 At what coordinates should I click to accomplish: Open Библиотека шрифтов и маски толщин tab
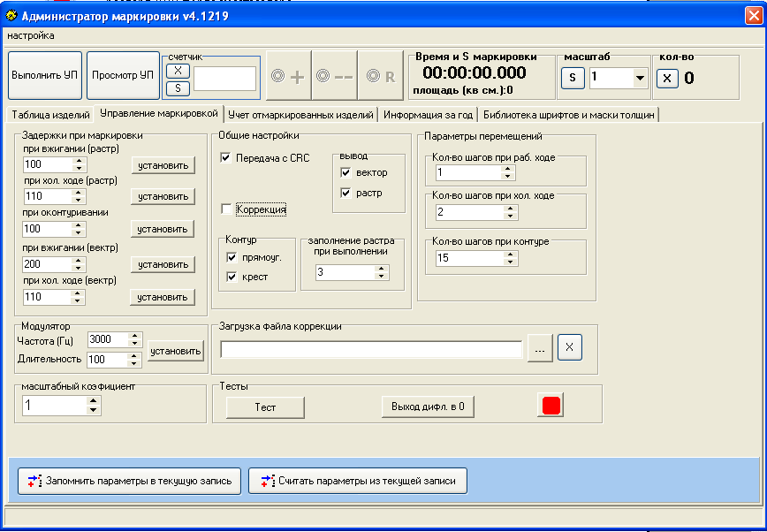click(569, 115)
